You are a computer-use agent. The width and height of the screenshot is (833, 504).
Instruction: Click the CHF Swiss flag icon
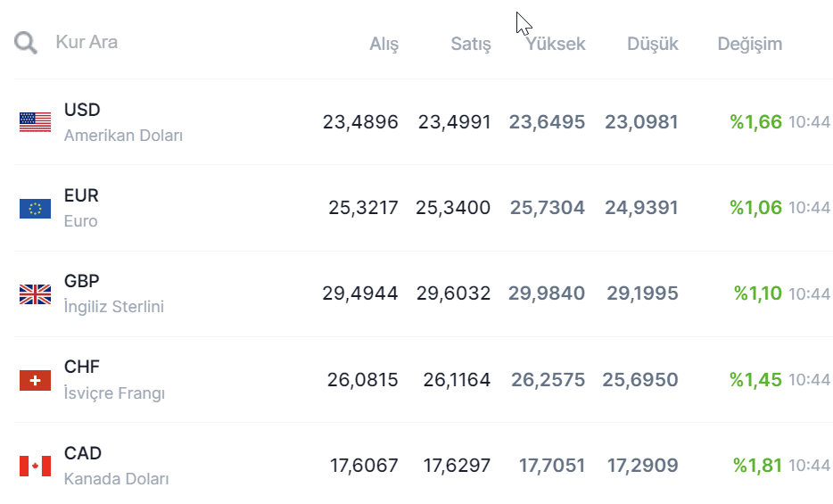36,380
